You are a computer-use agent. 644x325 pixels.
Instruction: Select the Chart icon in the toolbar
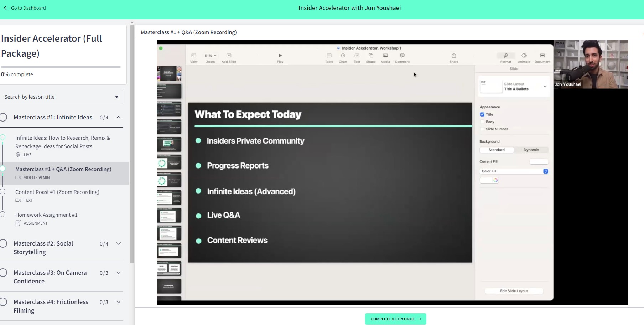point(343,56)
